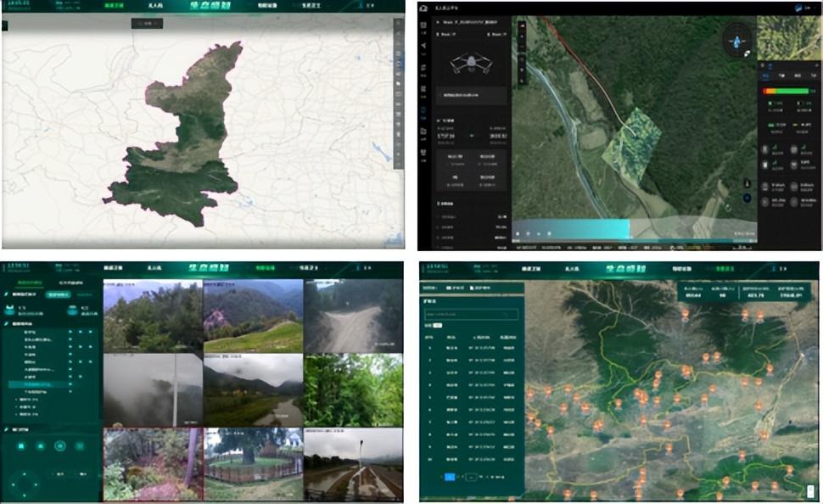Click the second camera status card icon in video panel
The width and height of the screenshot is (823, 504).
coord(73,311)
